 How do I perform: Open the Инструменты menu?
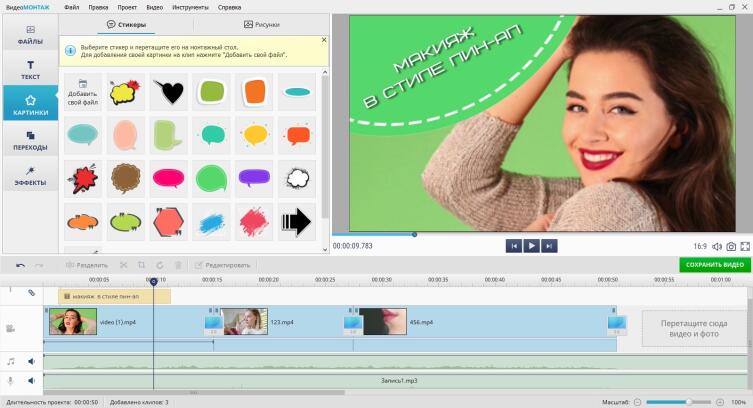pos(188,7)
